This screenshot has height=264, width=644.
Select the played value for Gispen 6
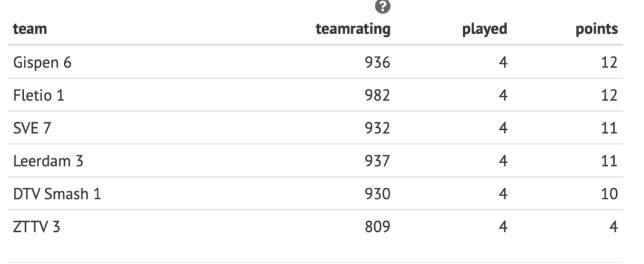point(503,62)
